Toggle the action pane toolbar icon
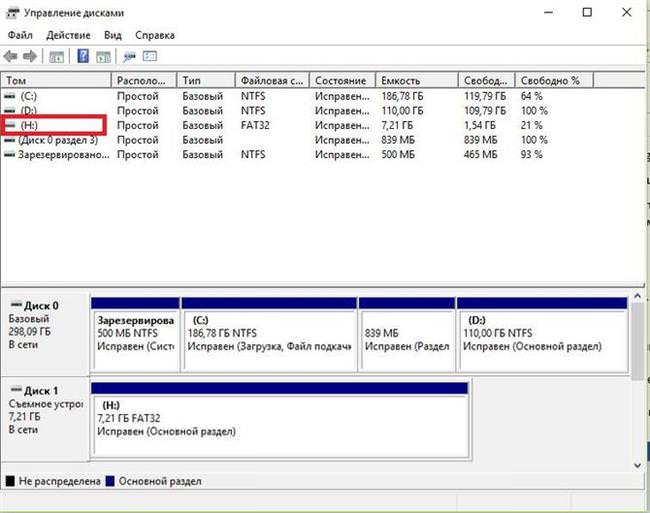The image size is (650, 513). tap(103, 56)
